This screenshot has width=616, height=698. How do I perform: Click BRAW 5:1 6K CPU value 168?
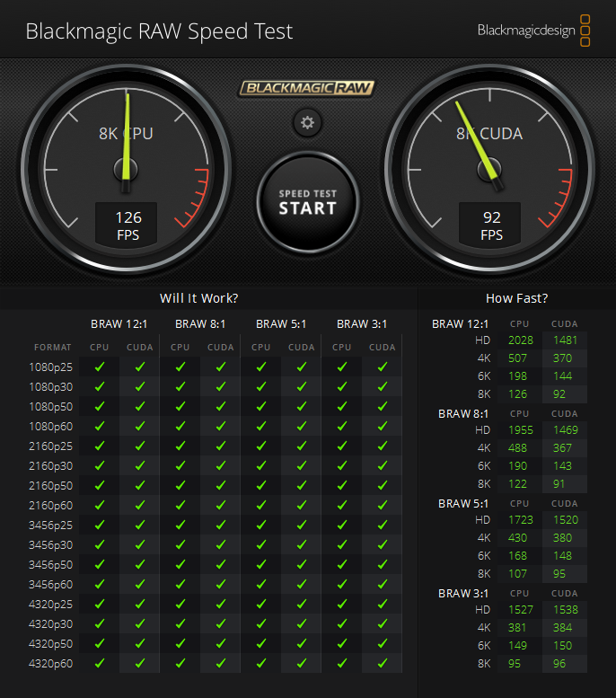pos(517,555)
